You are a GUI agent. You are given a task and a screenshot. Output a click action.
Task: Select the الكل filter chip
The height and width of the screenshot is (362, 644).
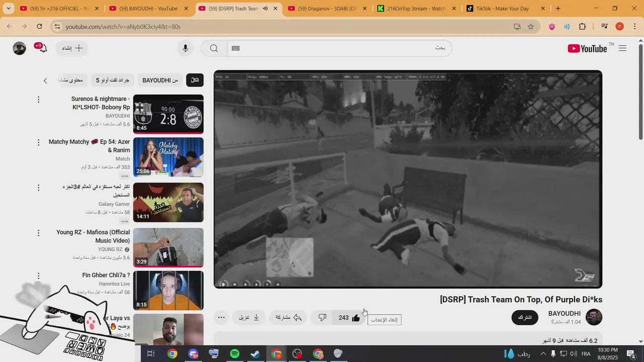click(195, 80)
